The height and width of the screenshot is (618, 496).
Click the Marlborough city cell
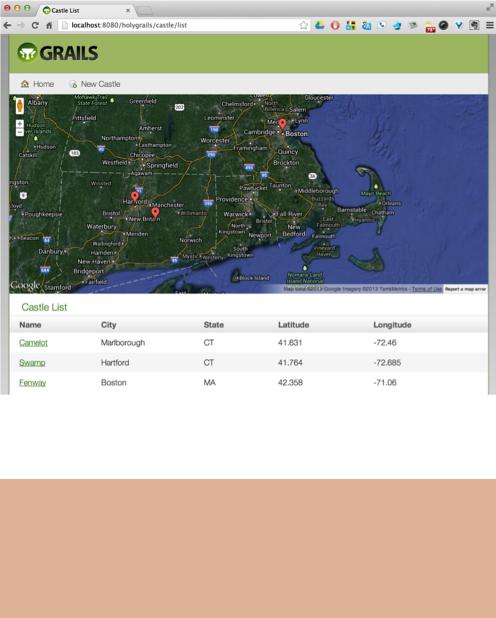(123, 343)
